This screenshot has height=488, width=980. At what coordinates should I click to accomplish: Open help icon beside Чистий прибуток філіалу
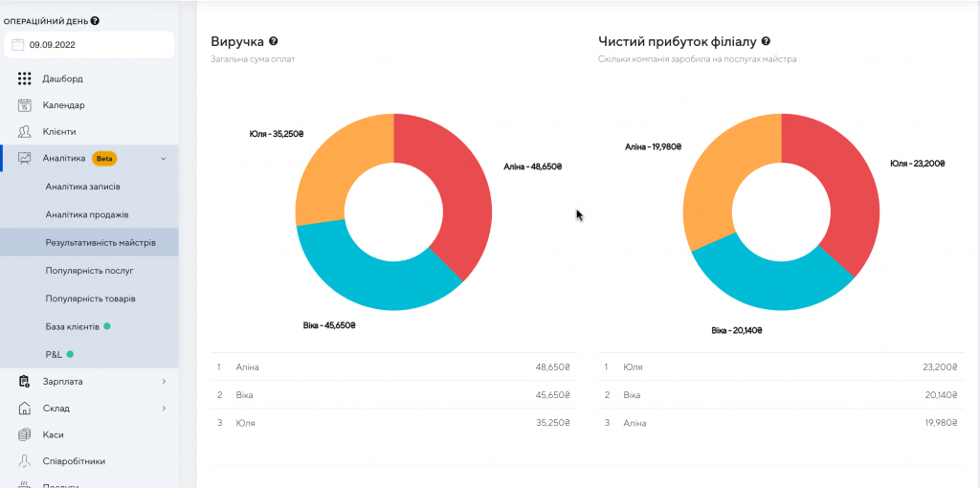tap(766, 42)
